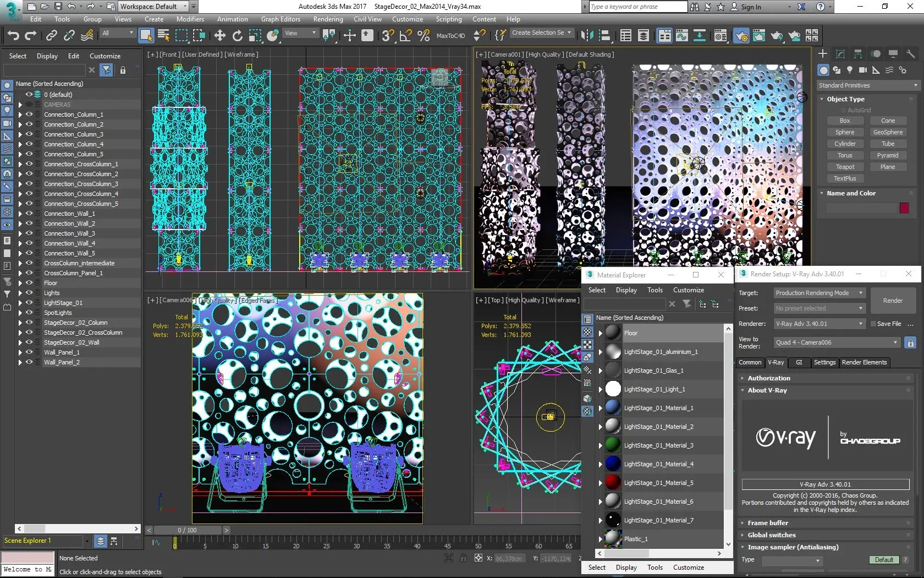Toggle visibility eye for Lights layer

(x=30, y=293)
